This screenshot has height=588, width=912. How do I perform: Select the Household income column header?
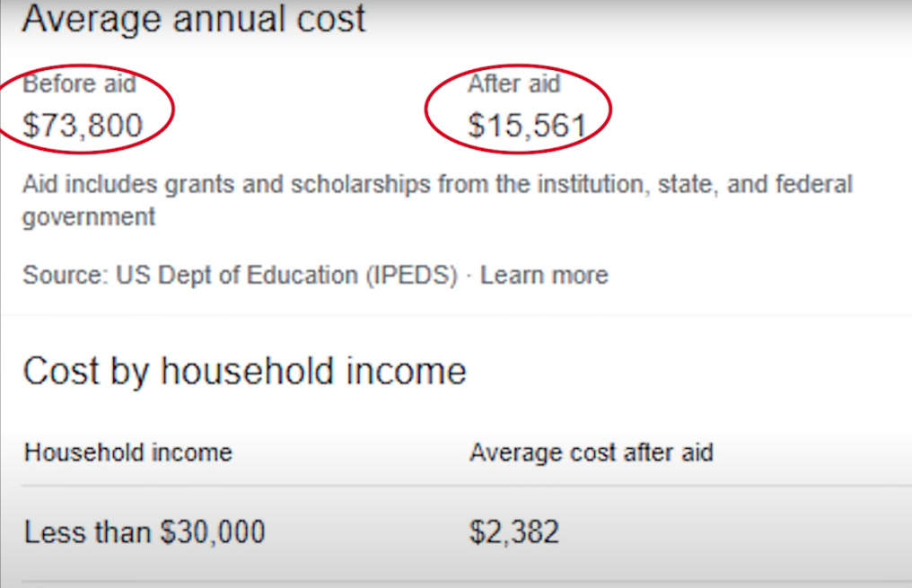click(x=128, y=452)
